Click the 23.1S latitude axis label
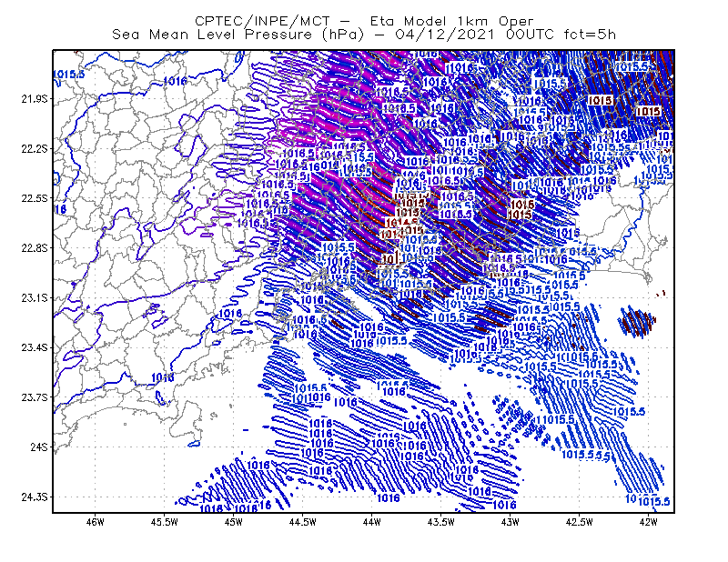 [35, 298]
